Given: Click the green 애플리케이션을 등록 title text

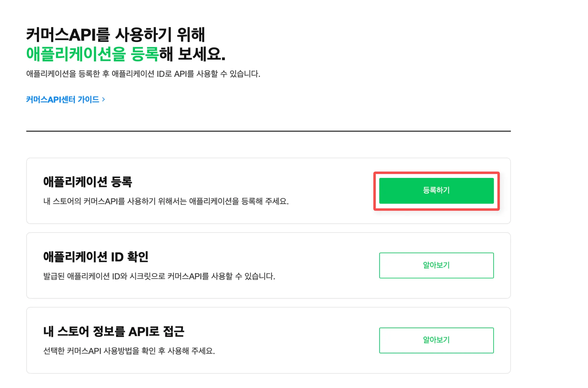Looking at the screenshot, I should [92, 54].
